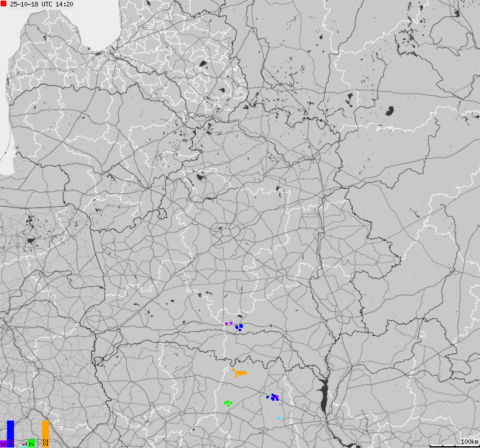Click the green legend bar labeled 7

(31, 443)
